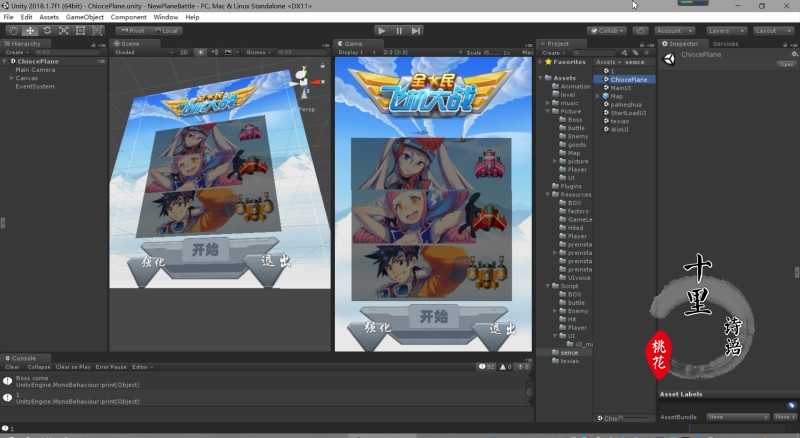Click the save-search star icon in Project

pyautogui.click(x=646, y=53)
